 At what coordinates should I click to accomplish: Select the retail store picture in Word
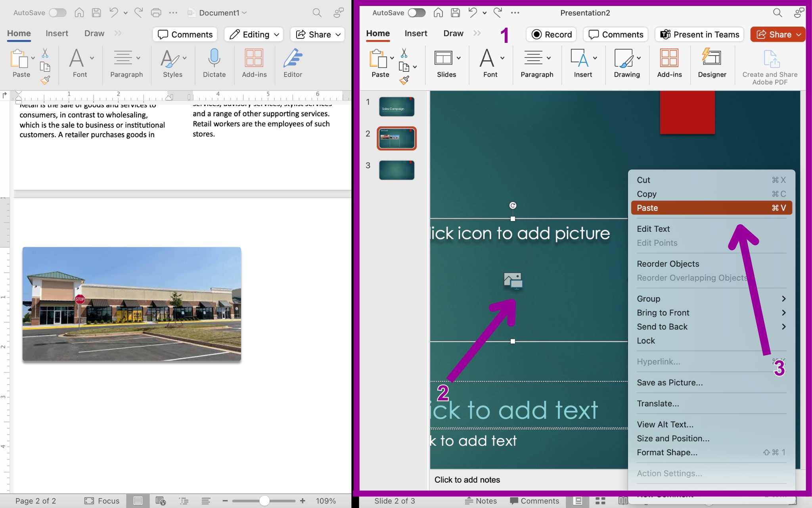[x=132, y=304]
